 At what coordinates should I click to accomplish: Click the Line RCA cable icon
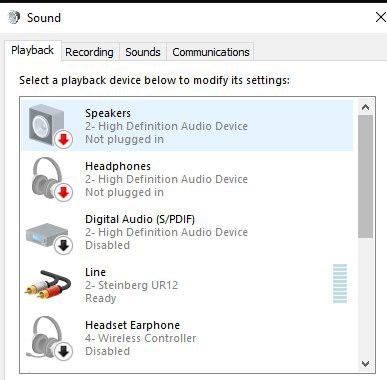(x=48, y=284)
